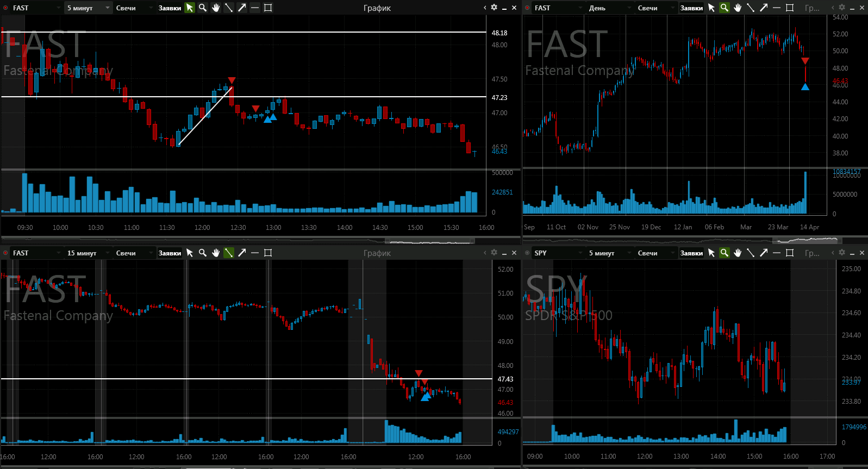This screenshot has width=868, height=469.
Task: Toggle the red link indicator in FAST 15 минут chart
Action: [5, 253]
